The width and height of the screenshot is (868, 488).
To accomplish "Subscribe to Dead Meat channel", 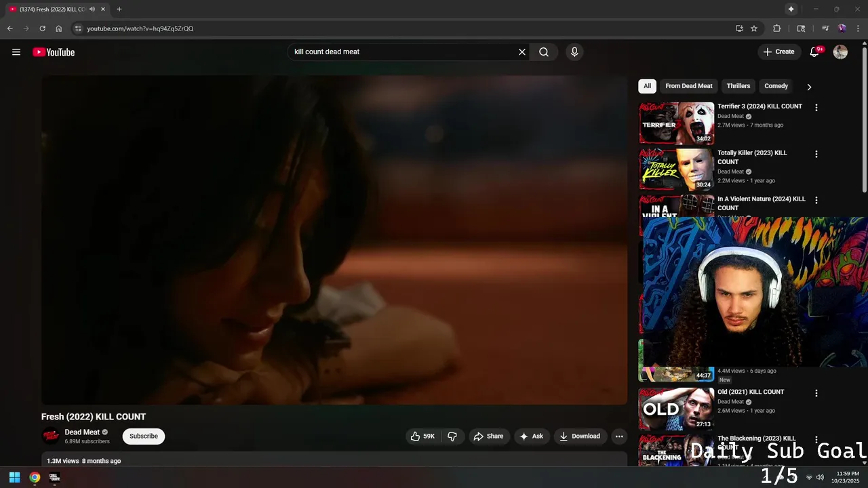I will [144, 436].
